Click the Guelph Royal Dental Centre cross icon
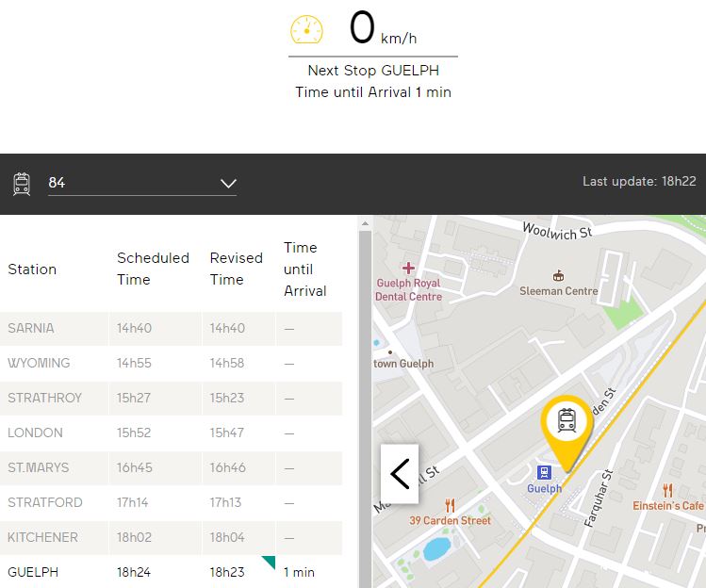 [x=408, y=269]
